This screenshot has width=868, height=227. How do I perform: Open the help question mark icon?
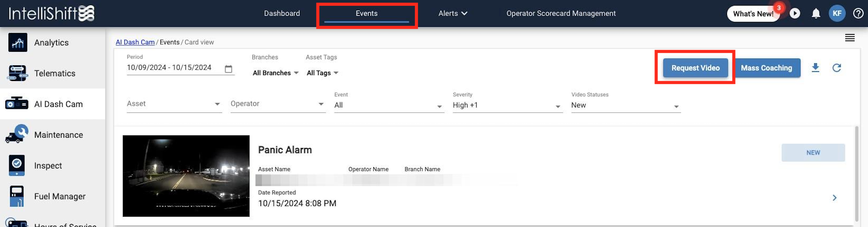pos(858,14)
